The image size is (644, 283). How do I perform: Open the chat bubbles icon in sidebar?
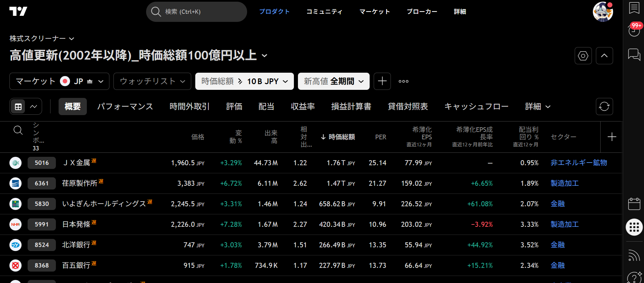coord(634,55)
